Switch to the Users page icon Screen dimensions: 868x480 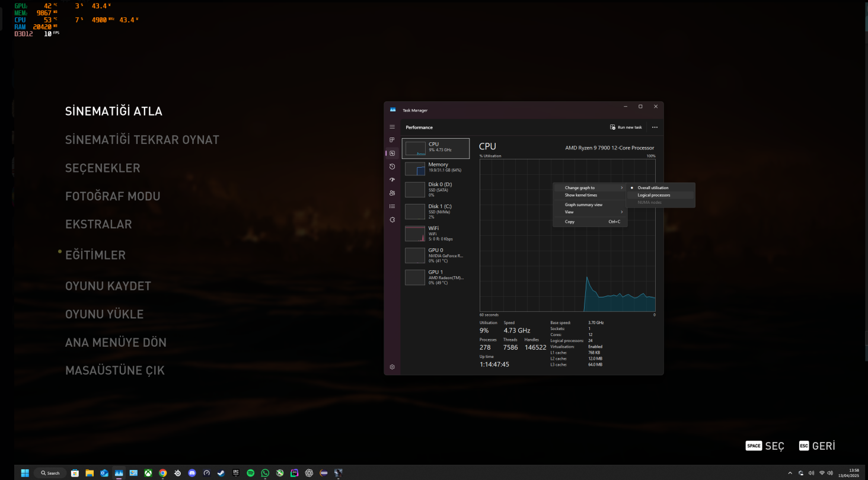392,193
